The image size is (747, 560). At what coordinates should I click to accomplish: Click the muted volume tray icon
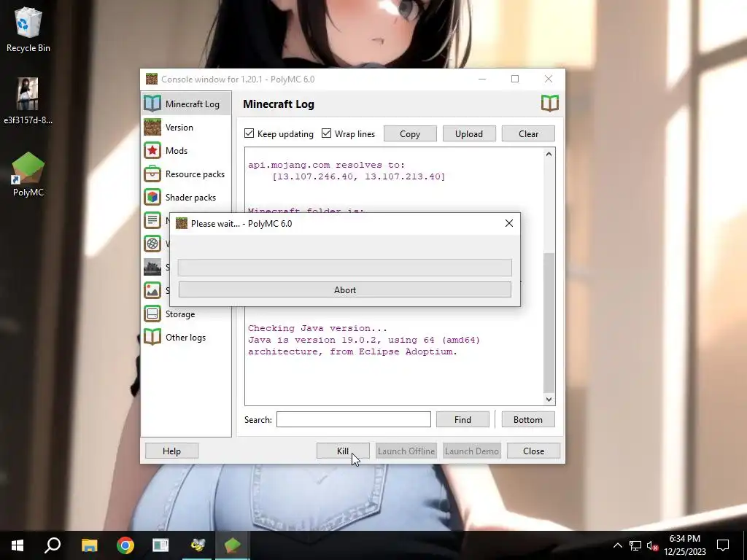click(652, 545)
